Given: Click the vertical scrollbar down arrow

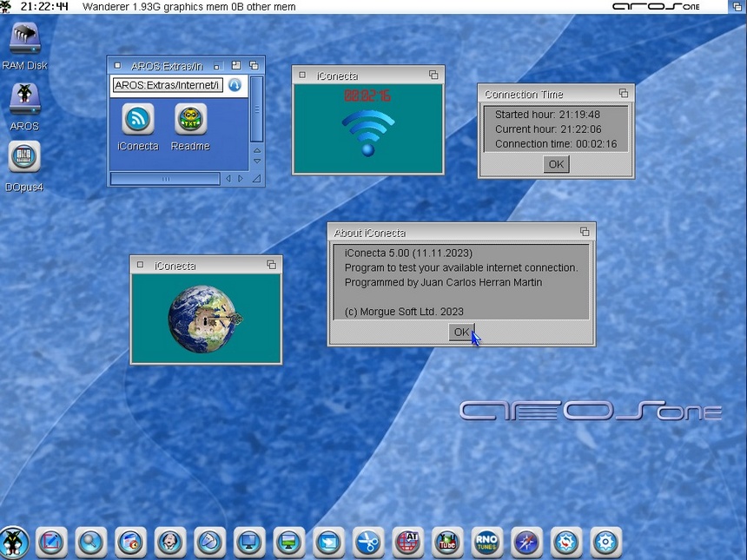Looking at the screenshot, I should click(256, 161).
